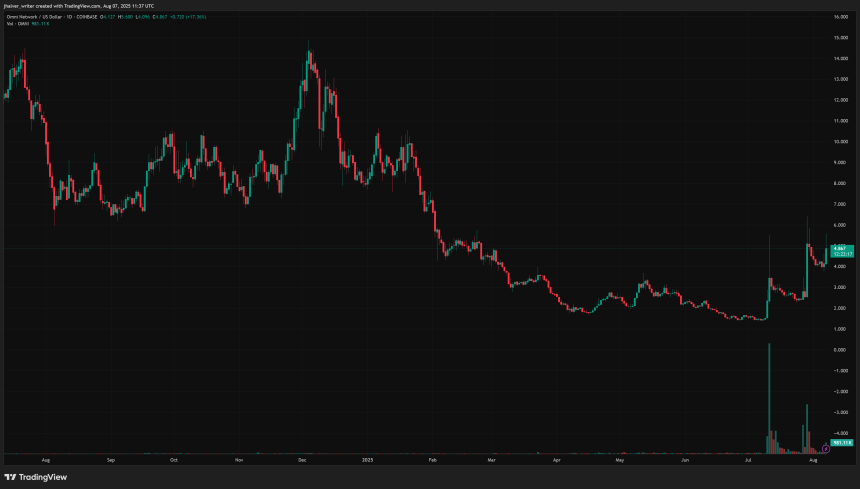Click the Jul label on time axis
This screenshot has width=860, height=489.
point(748,460)
